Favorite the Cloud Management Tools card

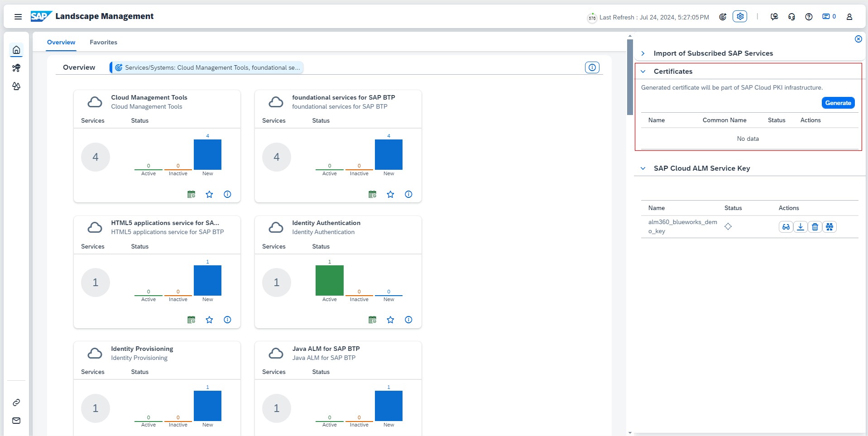(x=209, y=194)
